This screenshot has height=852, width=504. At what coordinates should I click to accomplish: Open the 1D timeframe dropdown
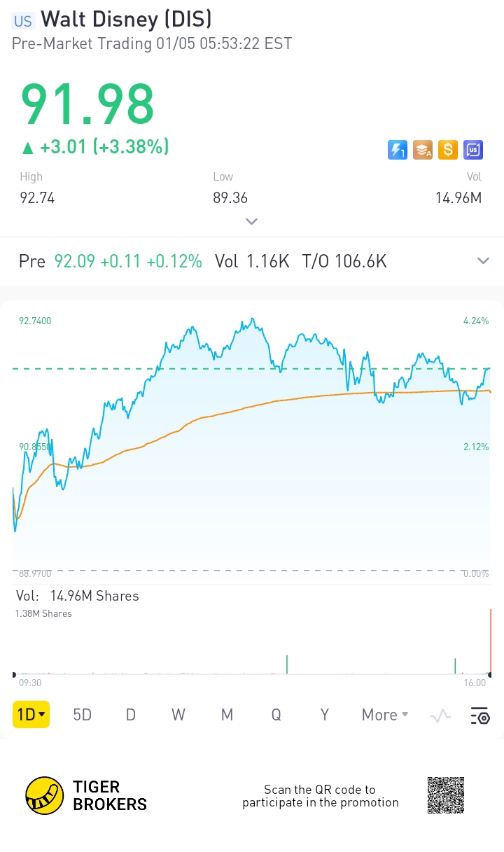pos(31,715)
